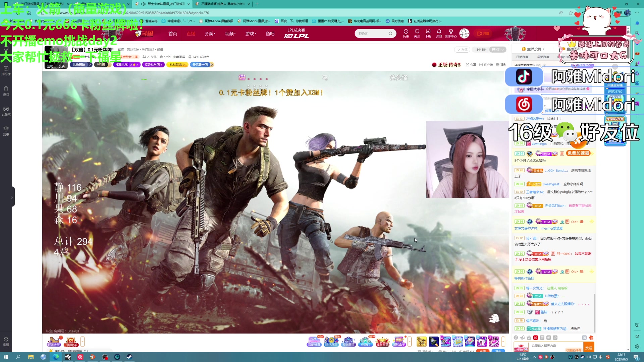The image size is (644, 362).
Task: Click the 关注 heart icon in the header
Action: [417, 32]
